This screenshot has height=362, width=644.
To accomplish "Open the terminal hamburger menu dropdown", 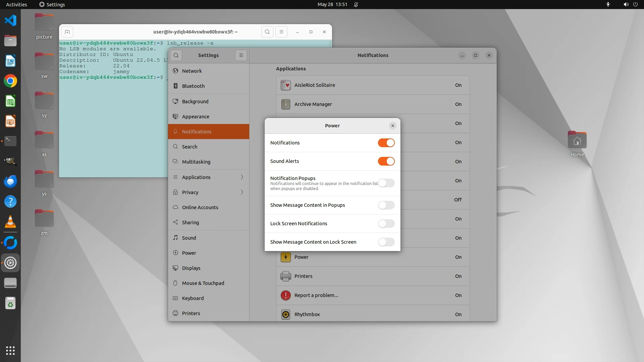I will [x=281, y=32].
